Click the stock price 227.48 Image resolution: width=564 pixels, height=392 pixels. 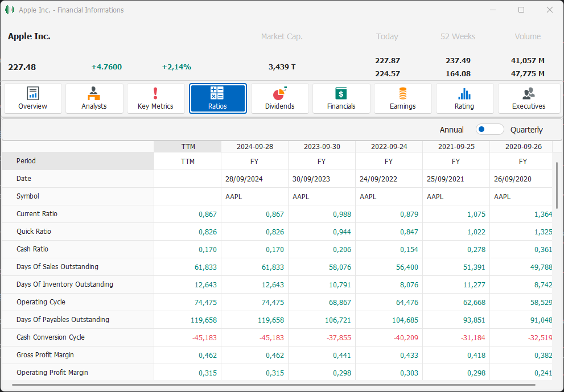pyautogui.click(x=22, y=67)
